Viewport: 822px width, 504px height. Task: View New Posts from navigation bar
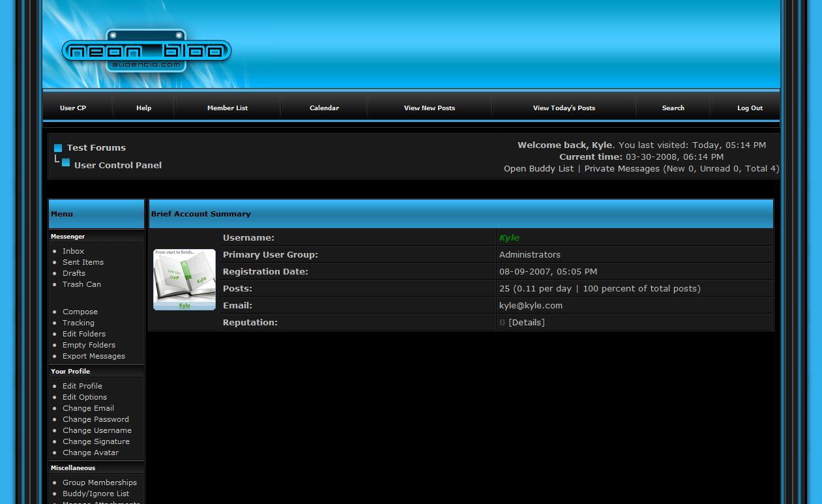coord(430,108)
